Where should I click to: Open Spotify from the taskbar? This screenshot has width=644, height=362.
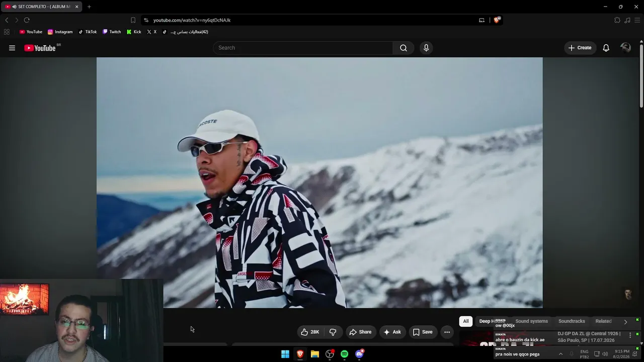pyautogui.click(x=344, y=354)
